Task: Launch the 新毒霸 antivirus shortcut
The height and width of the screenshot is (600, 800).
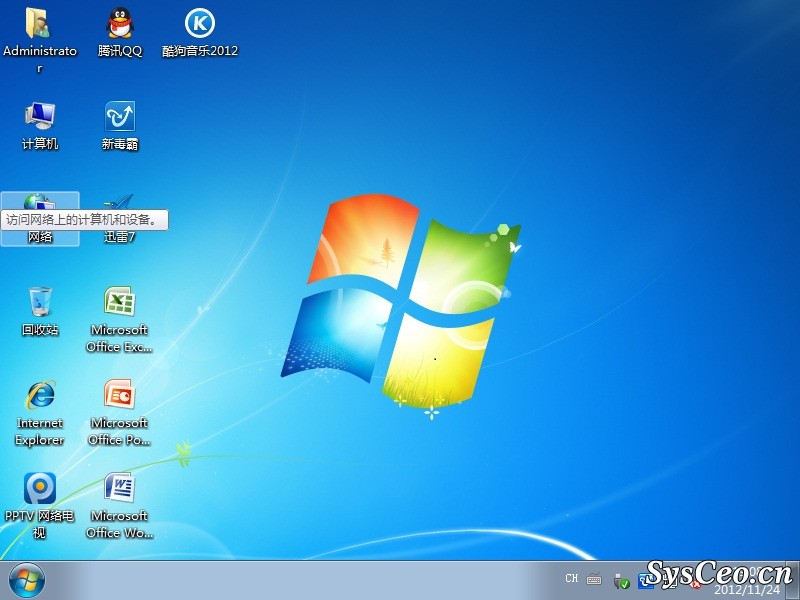Action: click(x=119, y=126)
